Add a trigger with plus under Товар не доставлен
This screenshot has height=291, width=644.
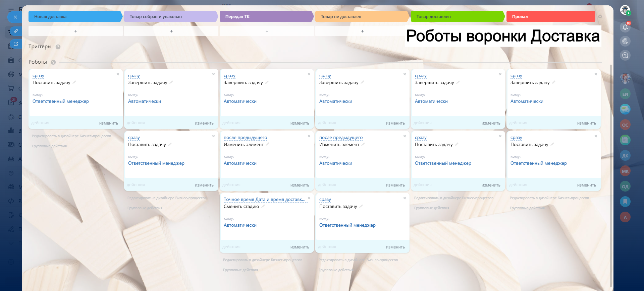point(363,31)
